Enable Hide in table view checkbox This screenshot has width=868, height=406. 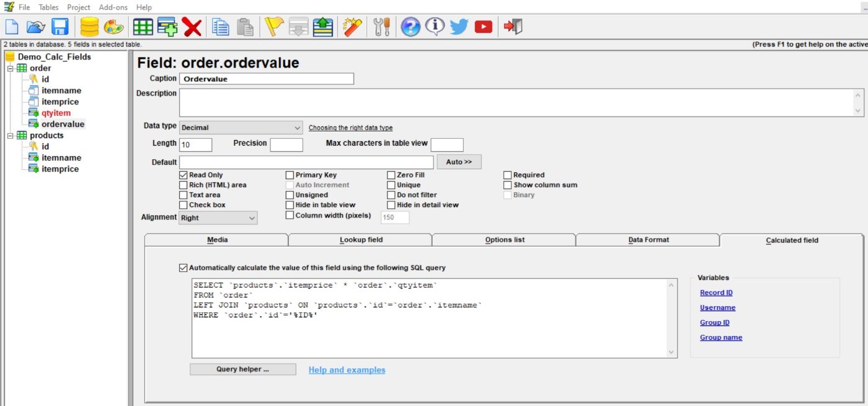290,205
